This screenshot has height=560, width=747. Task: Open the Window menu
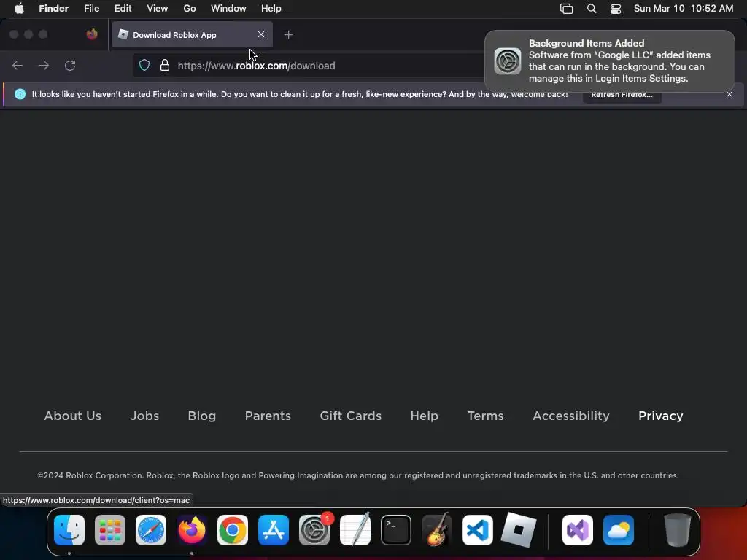228,9
